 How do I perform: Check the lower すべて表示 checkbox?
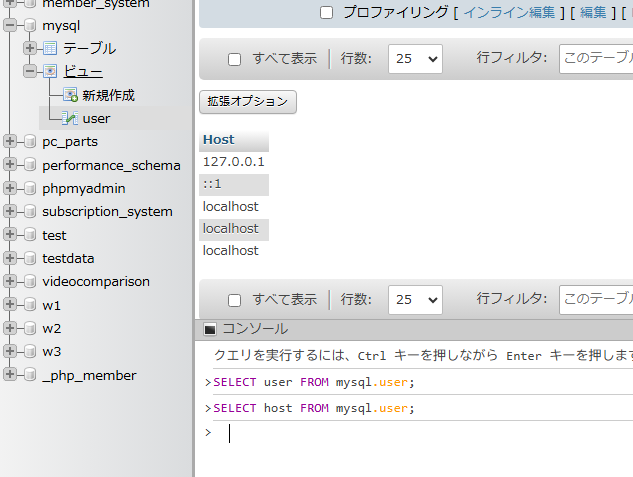pyautogui.click(x=235, y=299)
